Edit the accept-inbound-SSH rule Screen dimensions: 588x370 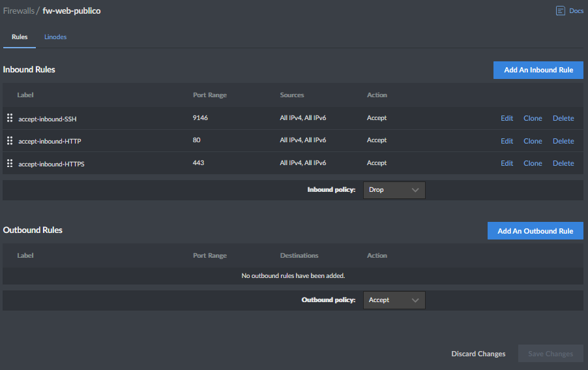(x=507, y=119)
